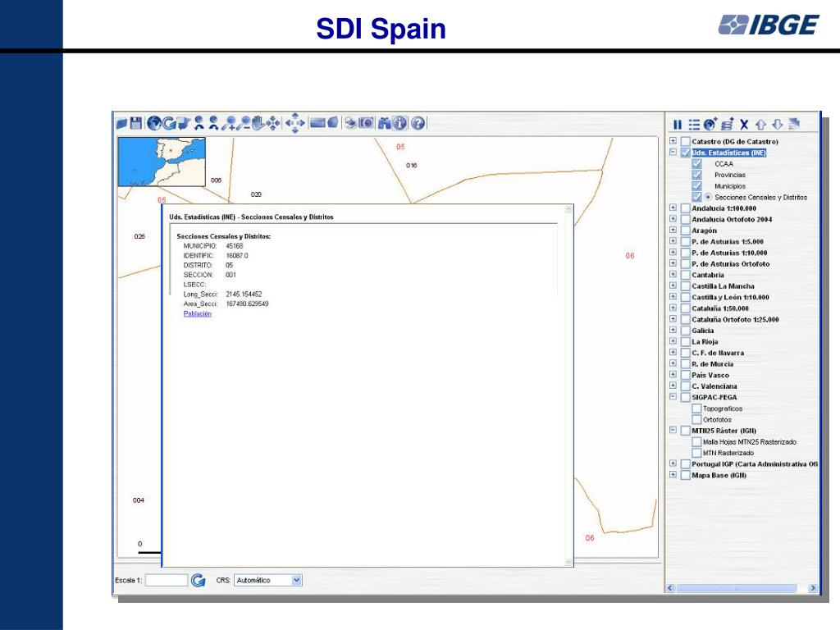
Task: Uncheck the CCAA layer checkbox
Action: 696,164
